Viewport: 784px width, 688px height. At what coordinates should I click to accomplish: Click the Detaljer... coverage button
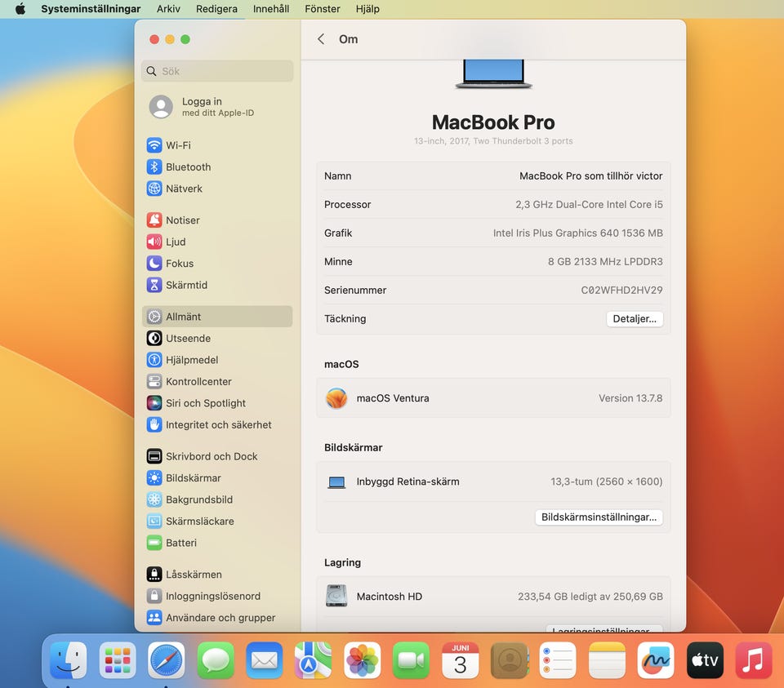click(x=635, y=319)
